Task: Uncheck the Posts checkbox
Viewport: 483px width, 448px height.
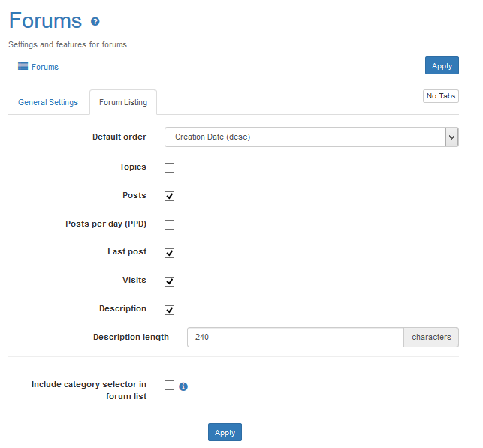Action: point(169,196)
